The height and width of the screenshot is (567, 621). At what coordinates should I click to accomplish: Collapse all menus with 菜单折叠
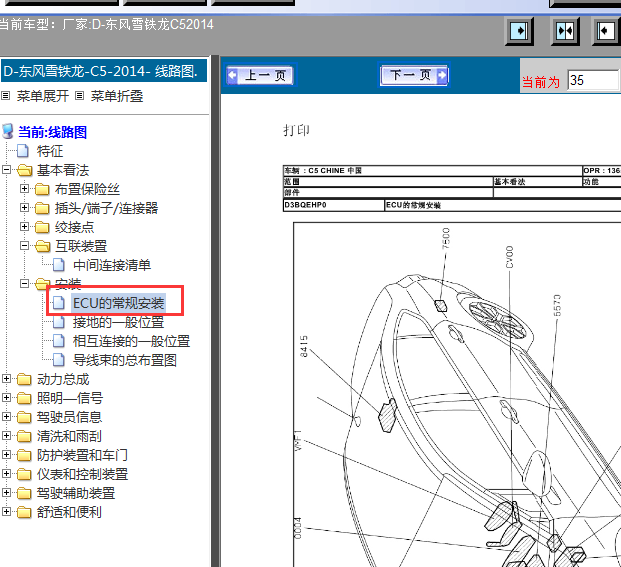[x=117, y=96]
